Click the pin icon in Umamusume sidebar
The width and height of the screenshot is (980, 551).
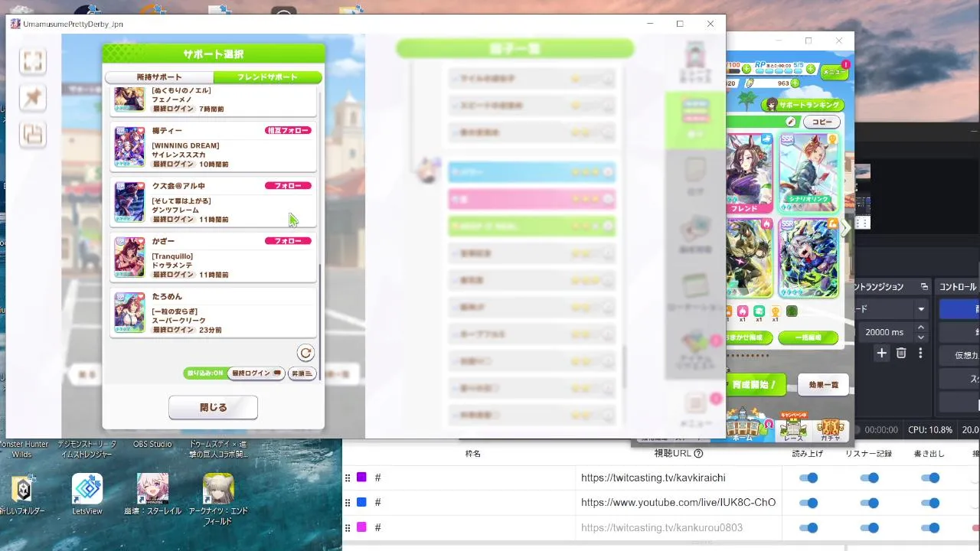[x=33, y=97]
